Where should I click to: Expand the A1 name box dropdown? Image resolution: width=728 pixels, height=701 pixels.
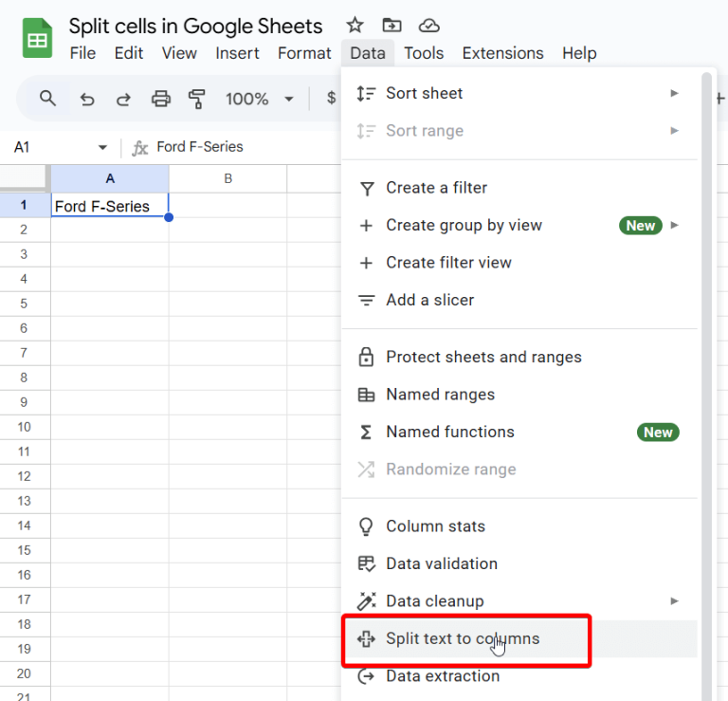click(102, 147)
